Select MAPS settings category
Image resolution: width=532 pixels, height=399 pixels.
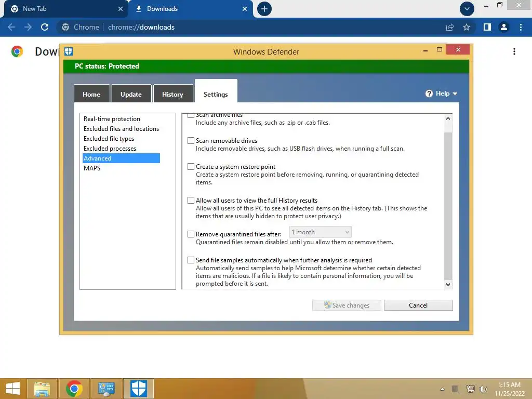[x=92, y=168]
